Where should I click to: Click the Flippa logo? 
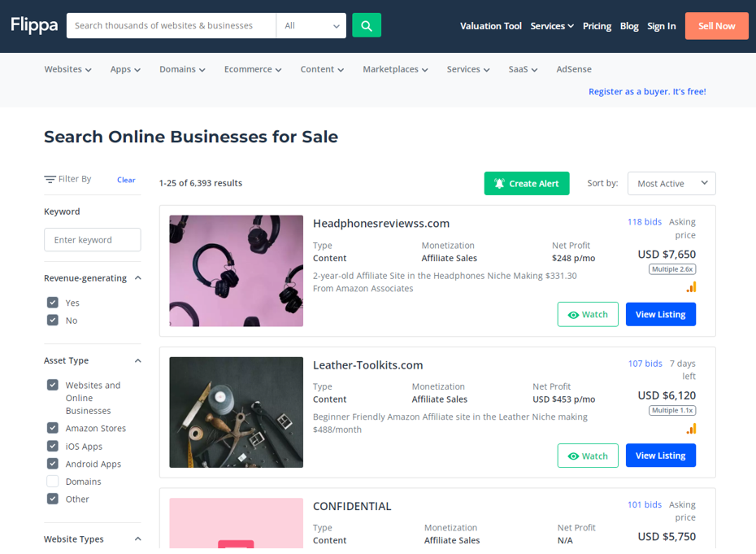tap(34, 24)
